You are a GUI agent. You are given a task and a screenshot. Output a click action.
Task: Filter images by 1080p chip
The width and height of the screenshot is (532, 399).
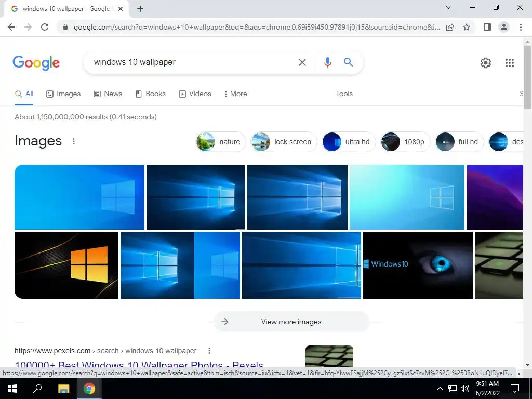click(x=405, y=142)
